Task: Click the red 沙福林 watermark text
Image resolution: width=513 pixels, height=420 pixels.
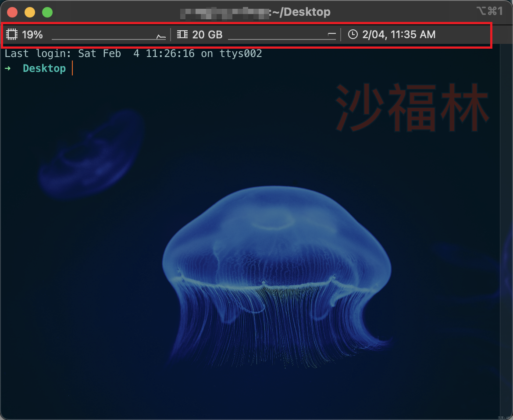Action: [x=412, y=108]
